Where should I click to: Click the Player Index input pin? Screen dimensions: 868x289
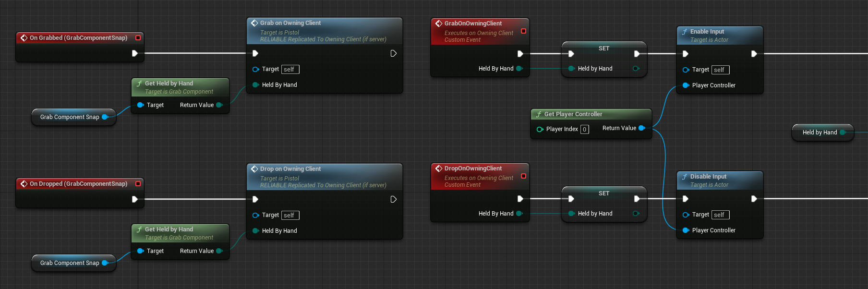(540, 129)
